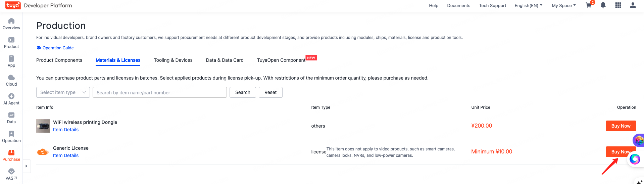The image size is (644, 184).
Task: Open the App section in the sidebar
Action: click(11, 61)
